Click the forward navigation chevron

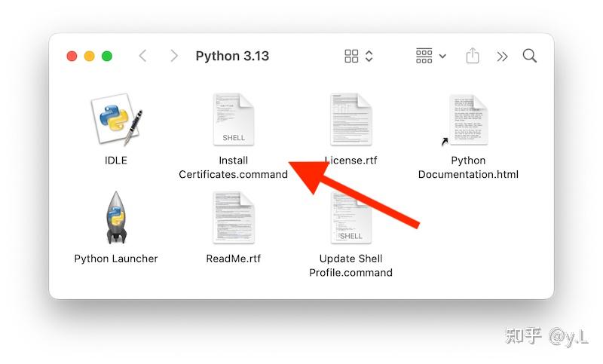174,56
